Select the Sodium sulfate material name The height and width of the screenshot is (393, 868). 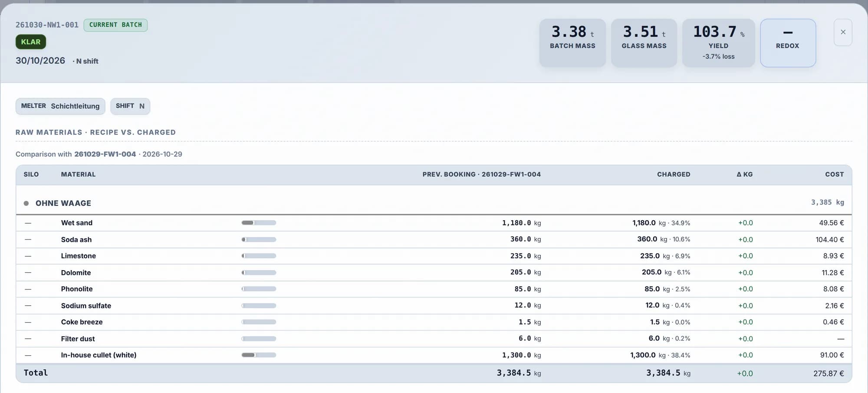86,306
